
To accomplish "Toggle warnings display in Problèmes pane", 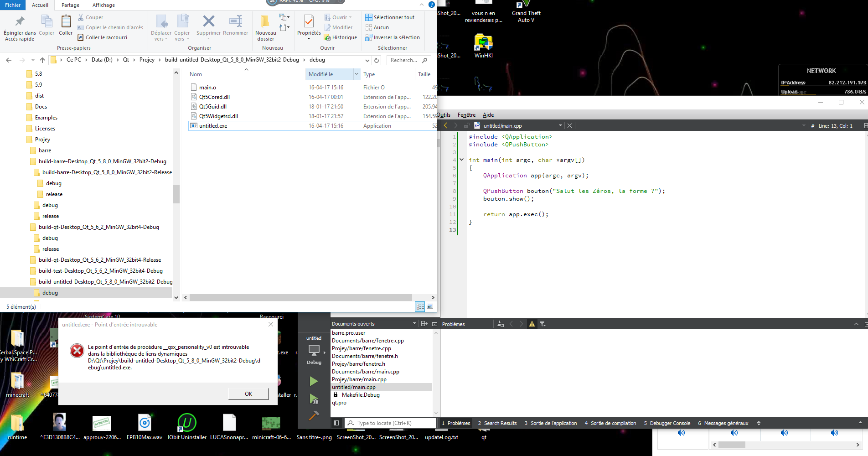I will pos(532,324).
